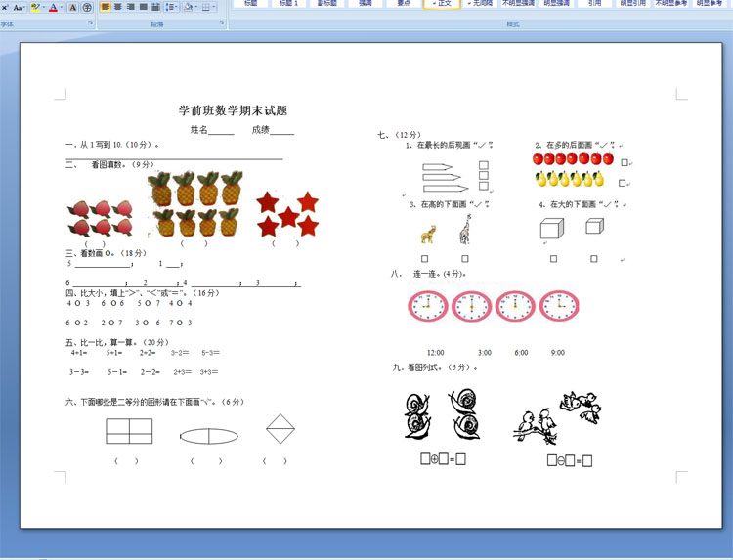Click the 12:00 time label
Viewport: 733px width, 560px height.
(435, 353)
